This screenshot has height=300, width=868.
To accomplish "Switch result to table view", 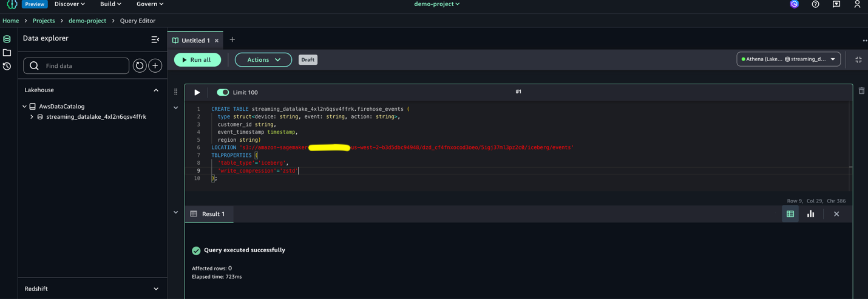I will pyautogui.click(x=790, y=214).
